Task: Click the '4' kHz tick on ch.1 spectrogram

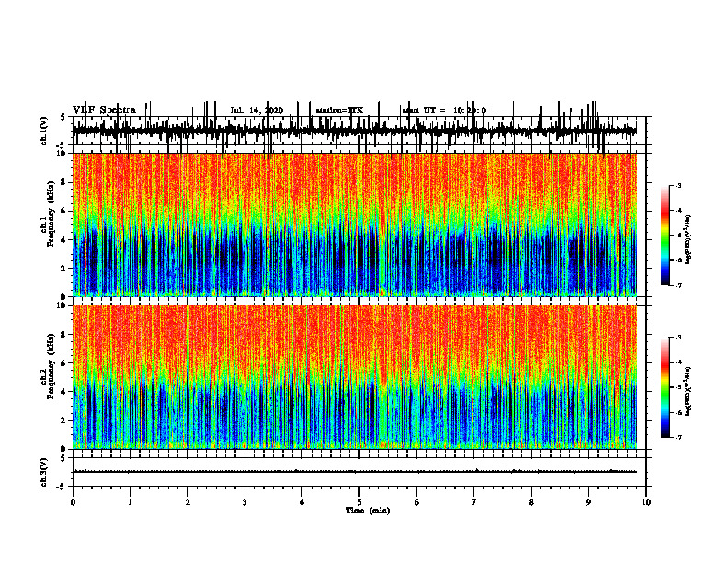Action: point(64,240)
